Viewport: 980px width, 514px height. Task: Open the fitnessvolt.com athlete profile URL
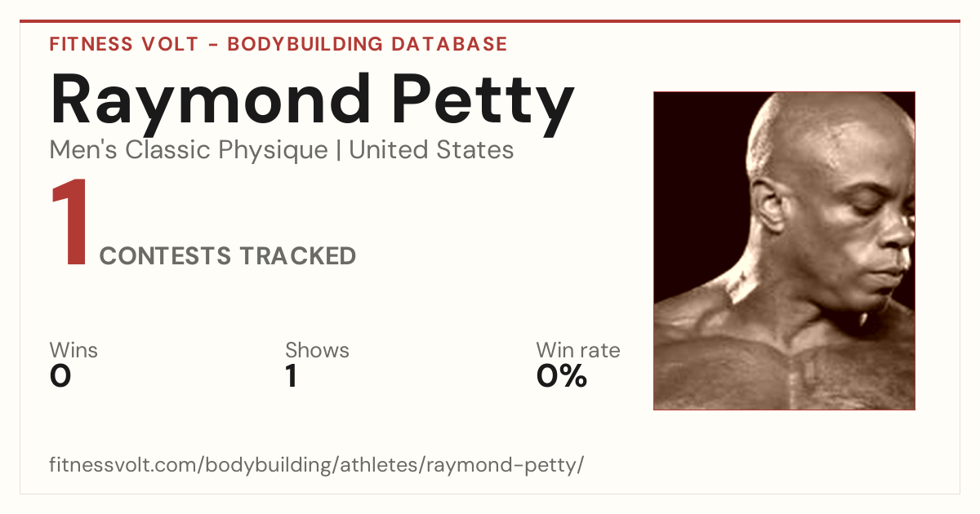click(317, 465)
